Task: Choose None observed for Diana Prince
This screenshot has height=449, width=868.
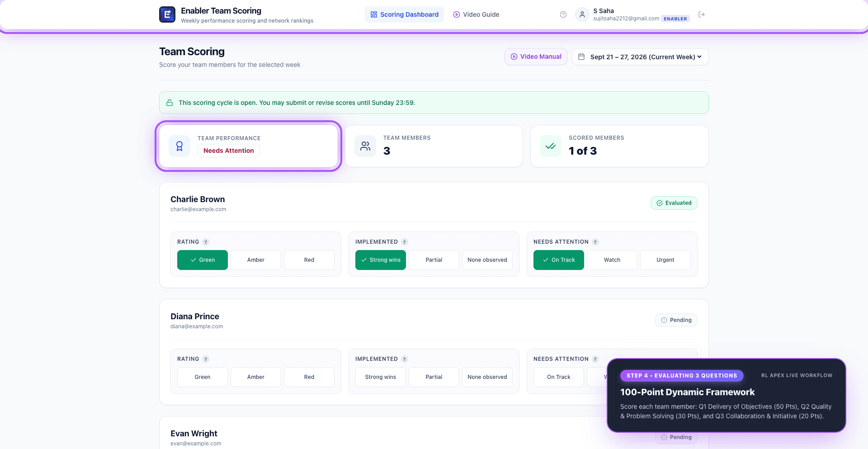Action: pos(487,377)
